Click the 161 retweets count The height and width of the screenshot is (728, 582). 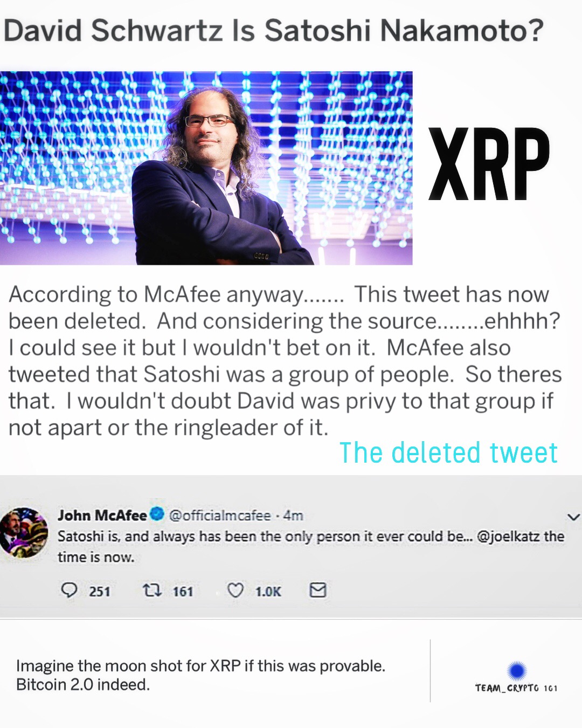point(183,592)
